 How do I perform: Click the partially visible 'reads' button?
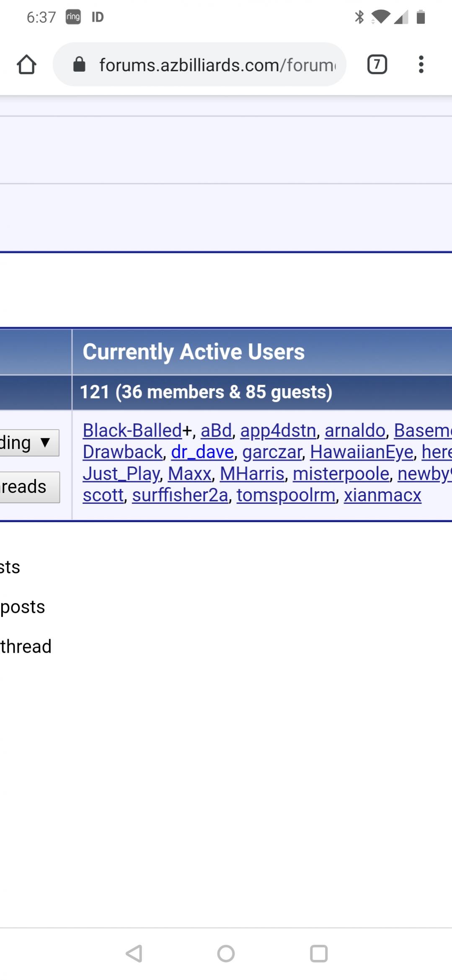click(28, 487)
